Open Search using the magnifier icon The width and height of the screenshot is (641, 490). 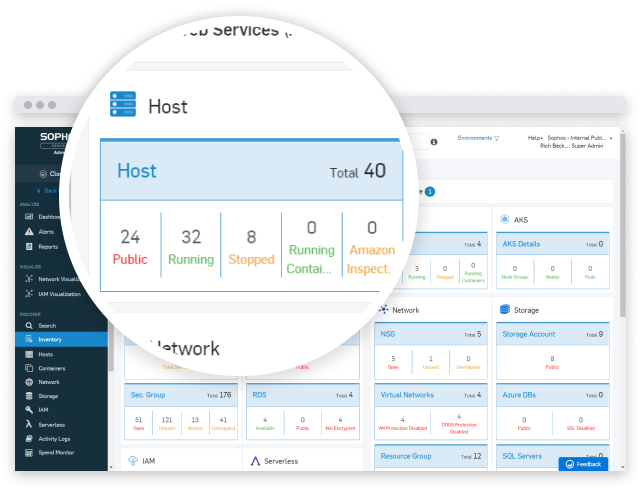(x=28, y=326)
